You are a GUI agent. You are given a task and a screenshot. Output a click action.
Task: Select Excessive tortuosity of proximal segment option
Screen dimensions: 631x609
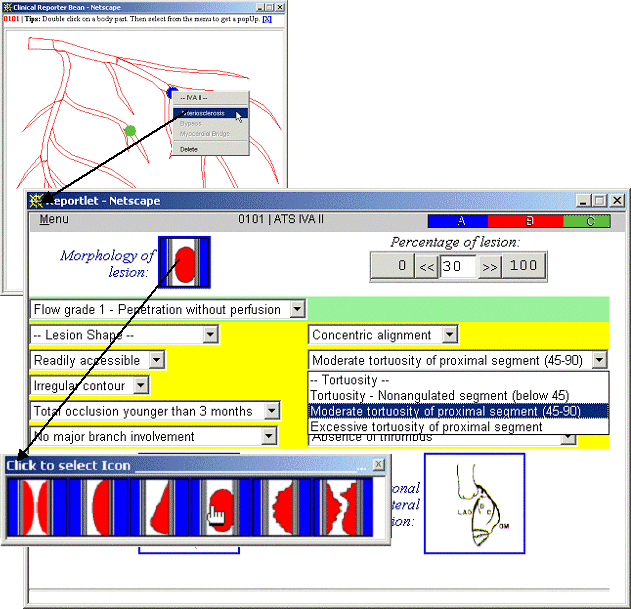pos(426,427)
